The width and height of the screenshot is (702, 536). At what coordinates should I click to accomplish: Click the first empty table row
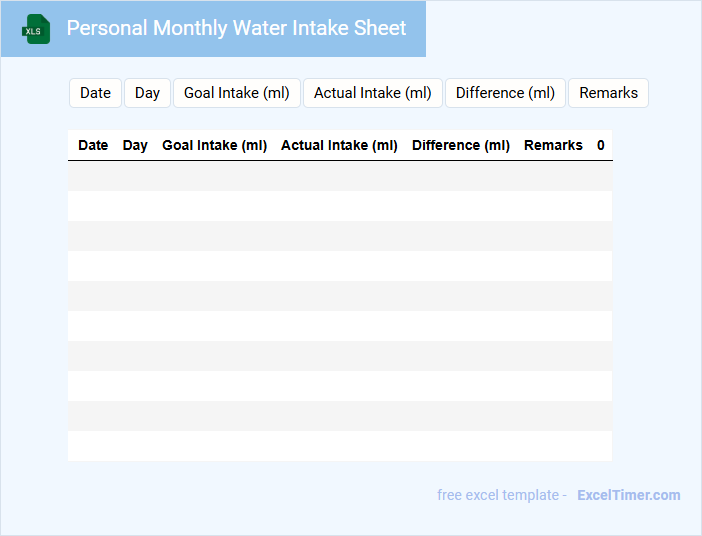point(340,176)
